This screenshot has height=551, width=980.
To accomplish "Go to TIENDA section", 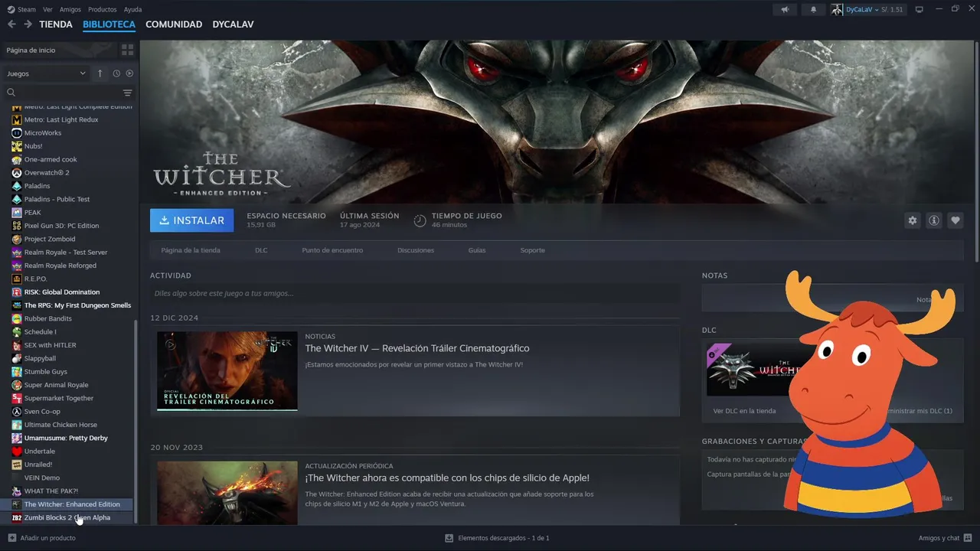I will (x=56, y=24).
